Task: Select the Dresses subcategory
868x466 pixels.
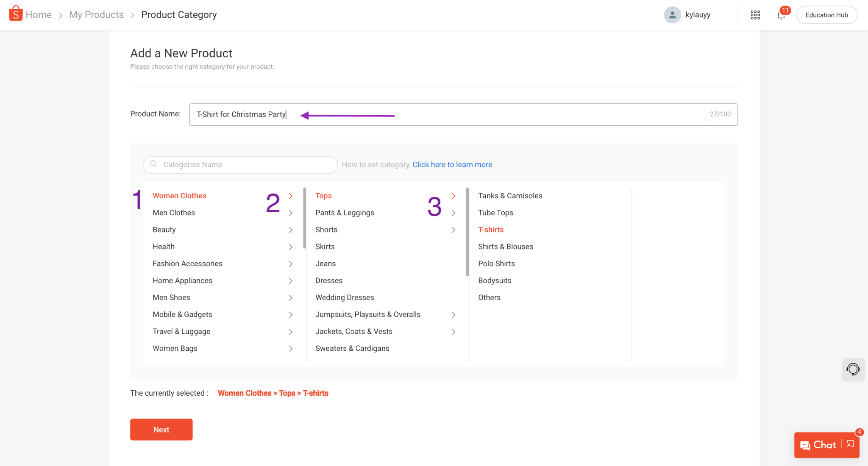Action: pyautogui.click(x=329, y=280)
